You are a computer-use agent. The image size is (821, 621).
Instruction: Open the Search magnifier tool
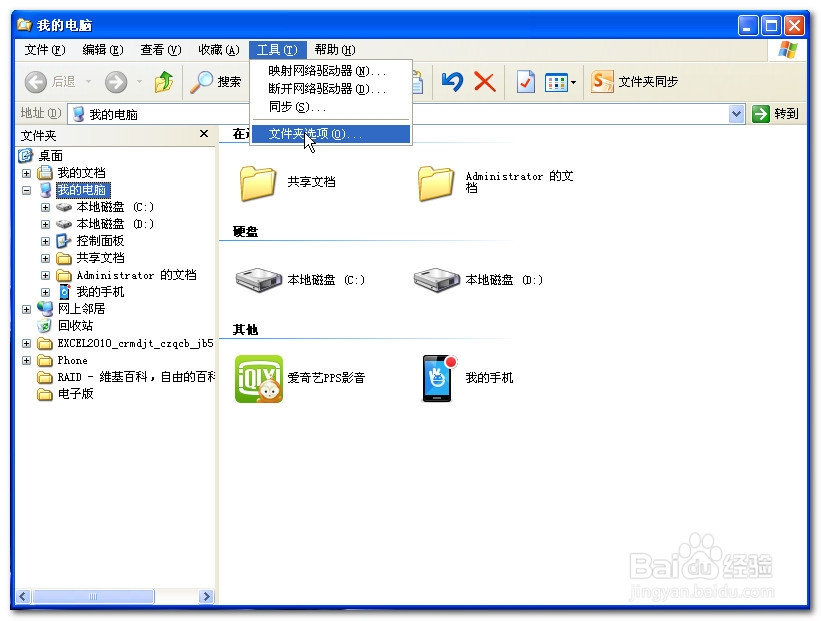tap(202, 82)
